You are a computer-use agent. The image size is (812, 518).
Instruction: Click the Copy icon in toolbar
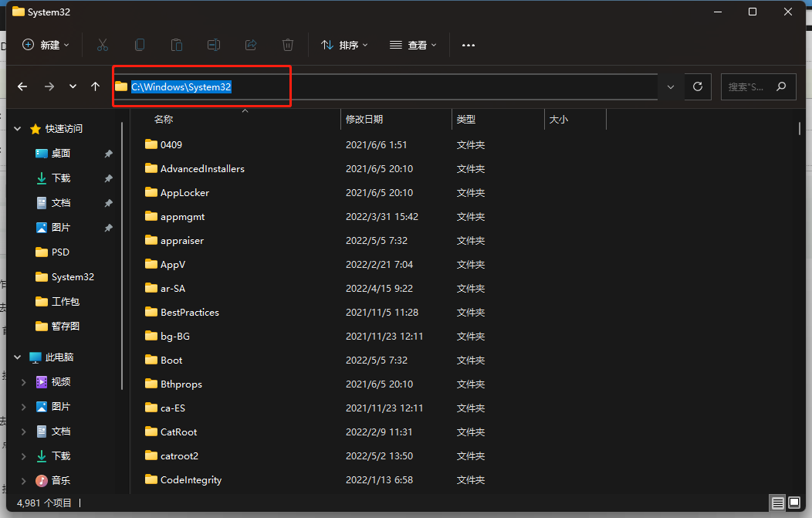click(x=140, y=45)
